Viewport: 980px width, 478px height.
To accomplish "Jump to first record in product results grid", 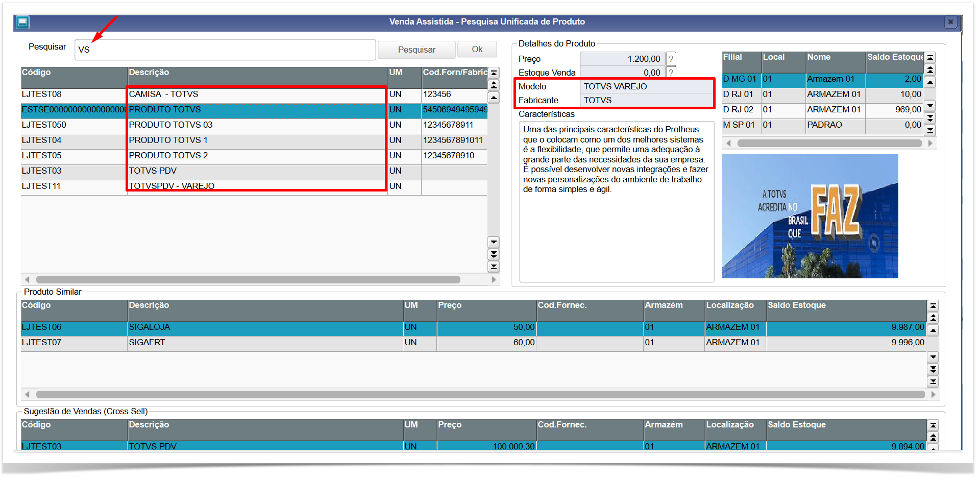I will pos(494,73).
